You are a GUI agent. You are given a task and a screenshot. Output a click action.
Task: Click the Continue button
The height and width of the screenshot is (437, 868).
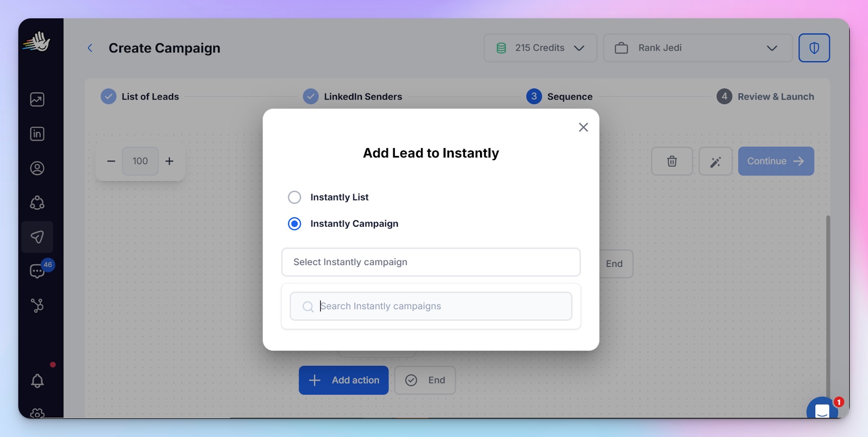pyautogui.click(x=776, y=161)
